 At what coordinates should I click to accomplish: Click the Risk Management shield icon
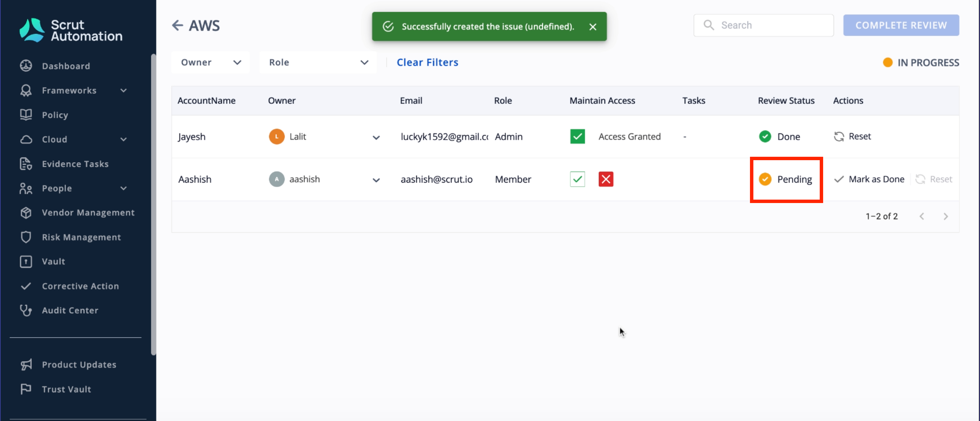tap(26, 237)
